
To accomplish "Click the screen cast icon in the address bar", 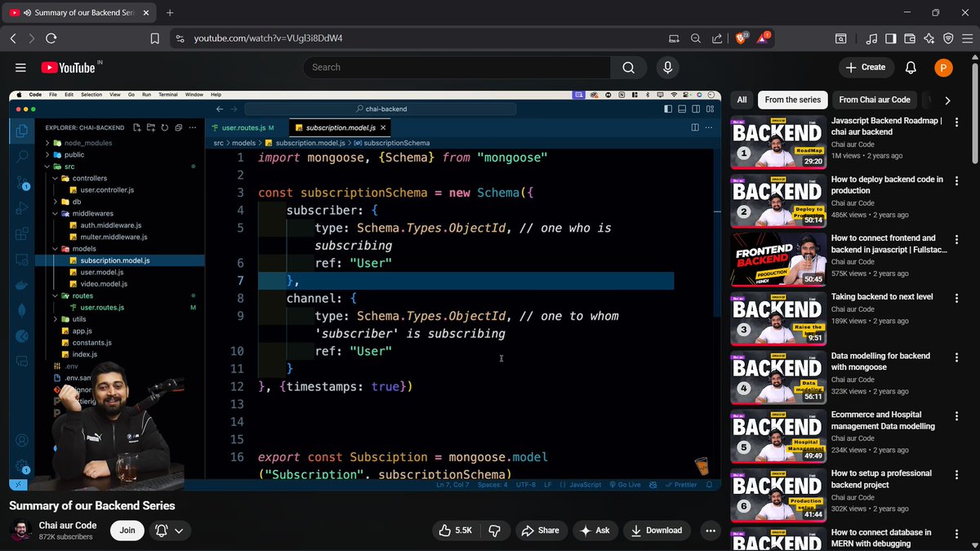I will point(674,38).
